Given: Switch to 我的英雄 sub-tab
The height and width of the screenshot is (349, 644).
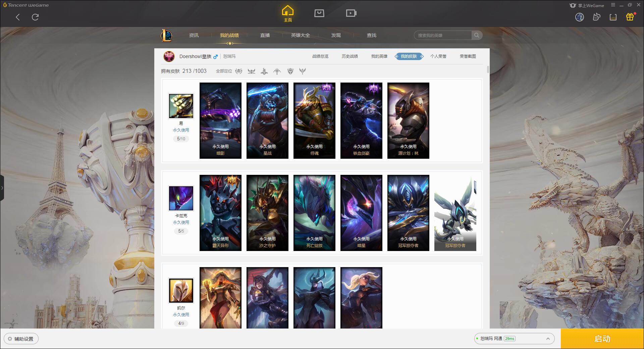Looking at the screenshot, I should point(379,56).
